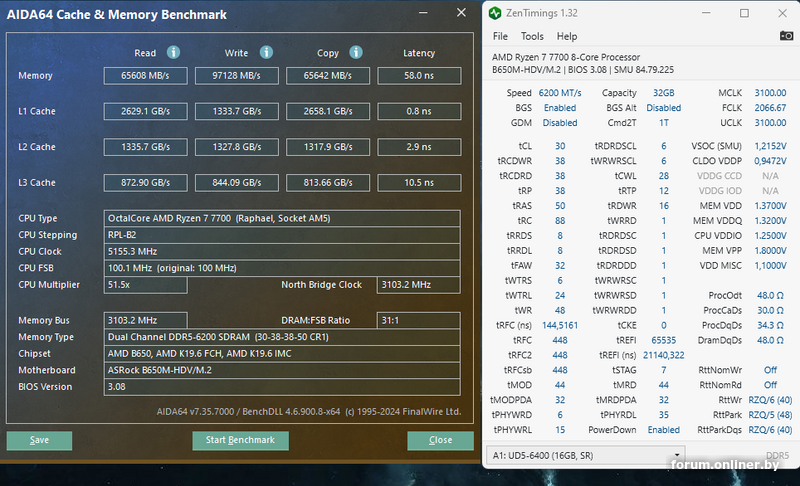Take a ZenTimings screenshot via the camera icon

click(786, 36)
